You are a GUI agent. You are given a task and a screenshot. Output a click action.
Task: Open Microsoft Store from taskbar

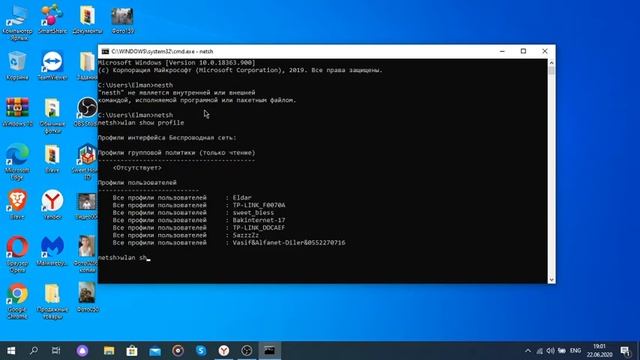132,351
